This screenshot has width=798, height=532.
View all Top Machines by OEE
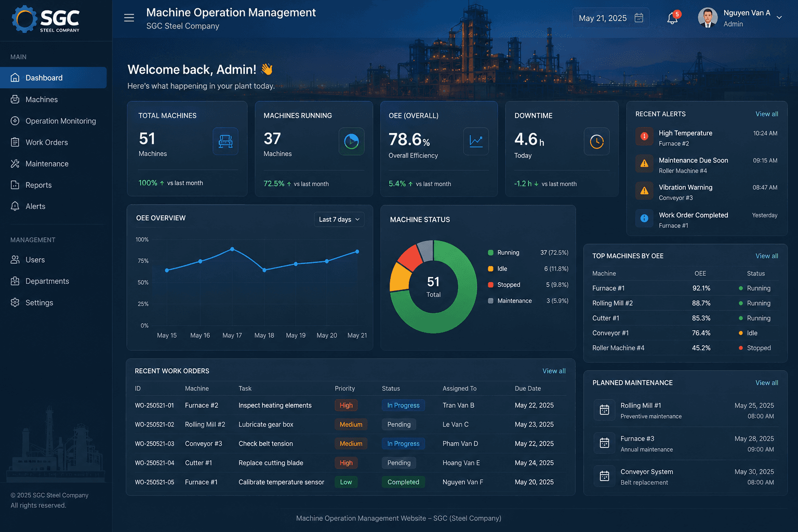tap(767, 256)
